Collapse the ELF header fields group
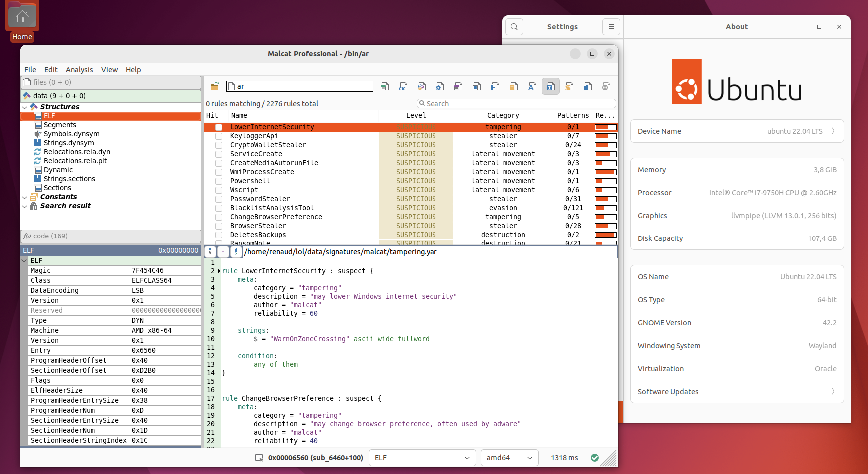868x474 pixels. coord(24,260)
